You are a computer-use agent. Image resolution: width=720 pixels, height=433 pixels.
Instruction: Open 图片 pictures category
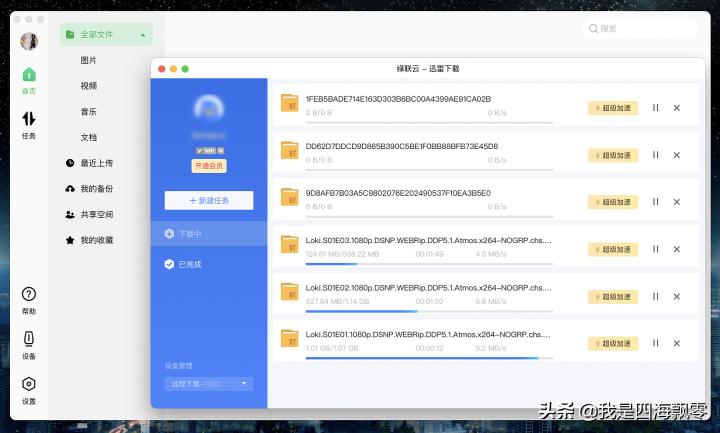coord(88,60)
